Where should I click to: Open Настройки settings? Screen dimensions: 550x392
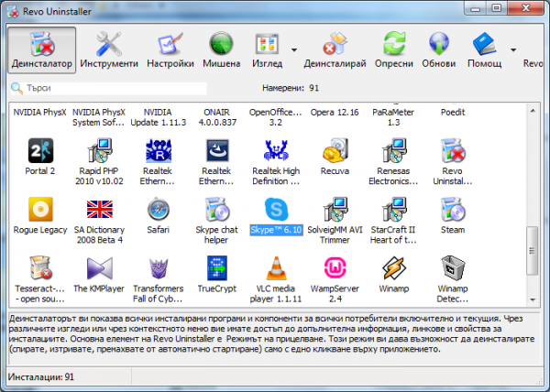point(170,50)
